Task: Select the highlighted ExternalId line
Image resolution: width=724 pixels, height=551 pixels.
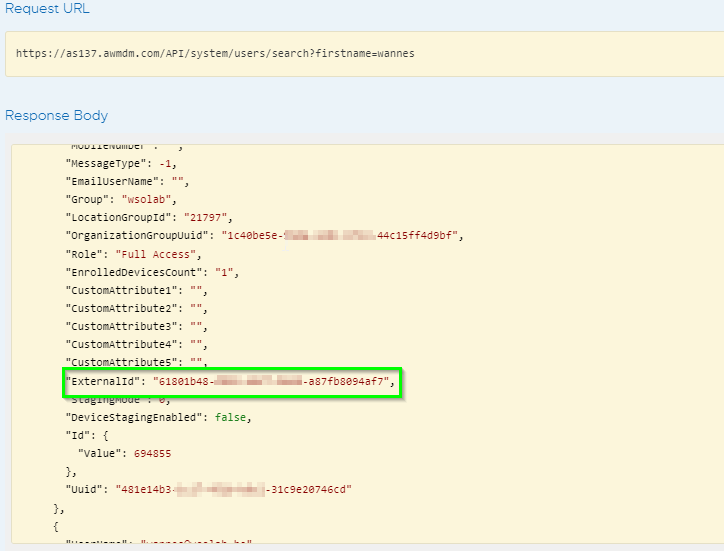Action: pyautogui.click(x=231, y=381)
